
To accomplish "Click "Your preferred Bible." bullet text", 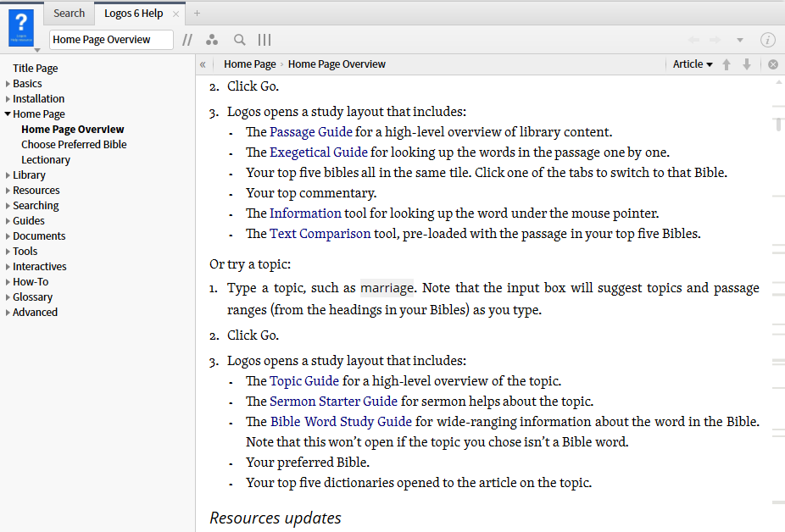I will click(308, 463).
